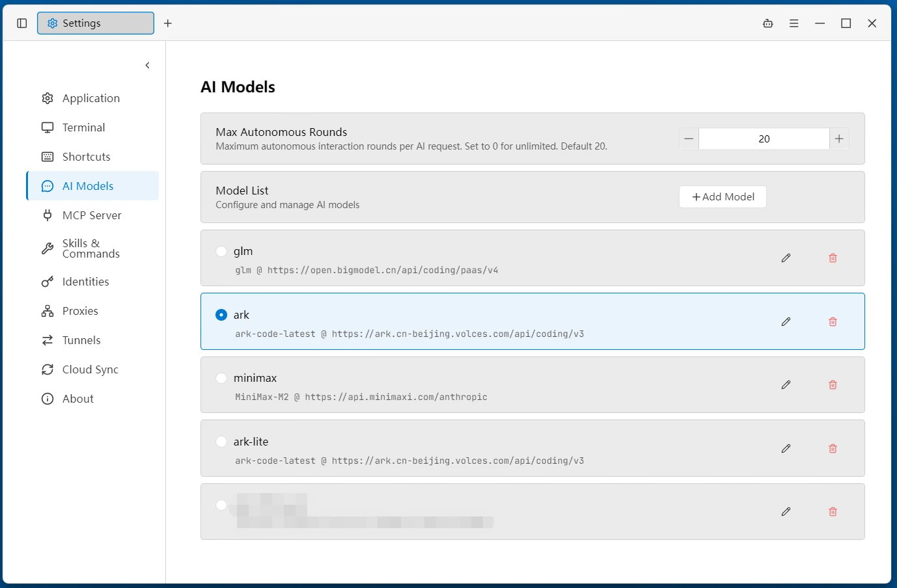Open About section
897x588 pixels.
(92, 399)
